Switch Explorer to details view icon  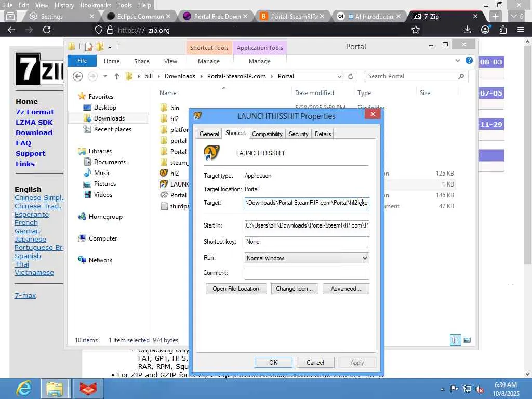455,340
